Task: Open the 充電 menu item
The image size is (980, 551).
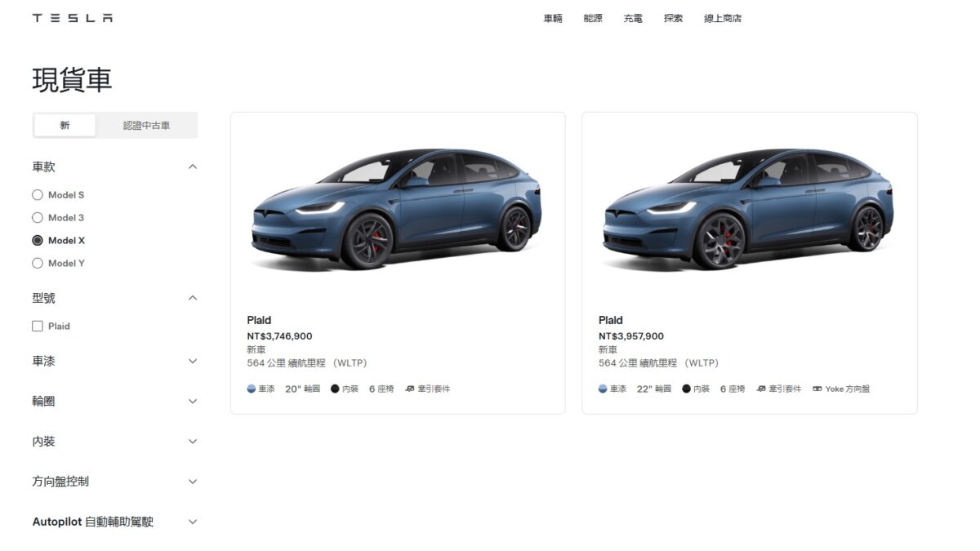Action: click(x=633, y=18)
